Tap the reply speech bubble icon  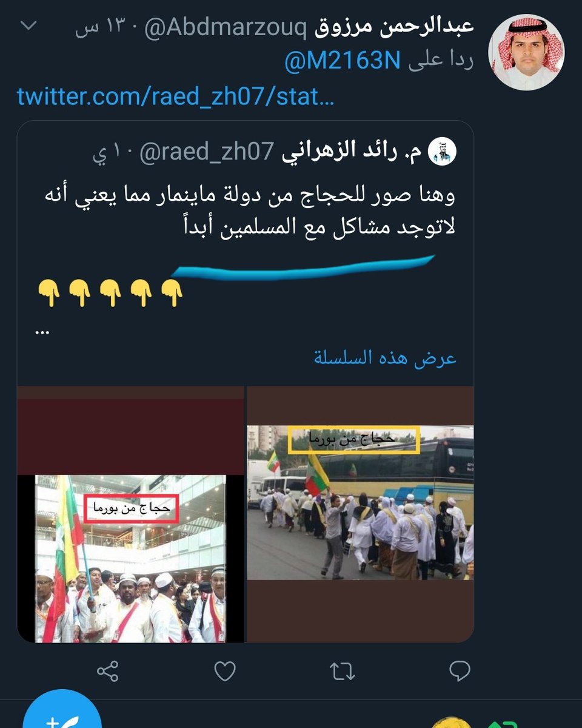[460, 671]
